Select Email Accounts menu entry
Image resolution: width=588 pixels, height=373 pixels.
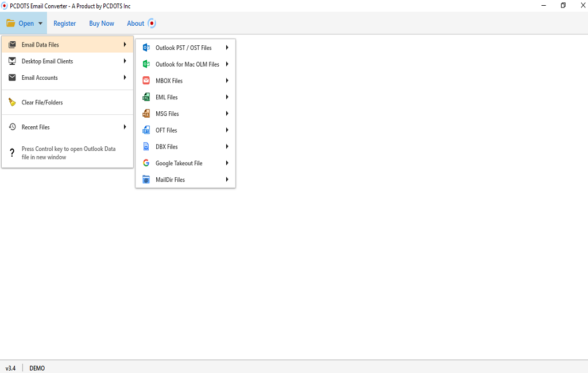pyautogui.click(x=68, y=77)
